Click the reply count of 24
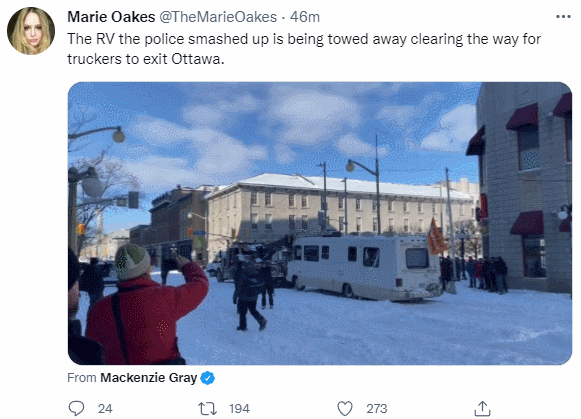The width and height of the screenshot is (581, 419). point(105,409)
